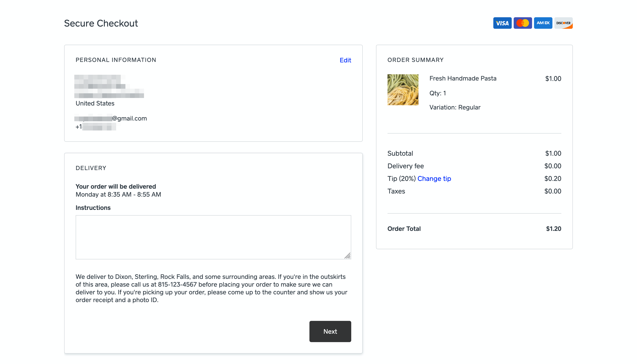Click the Order Summary section title
This screenshot has height=364, width=637.
(x=415, y=60)
